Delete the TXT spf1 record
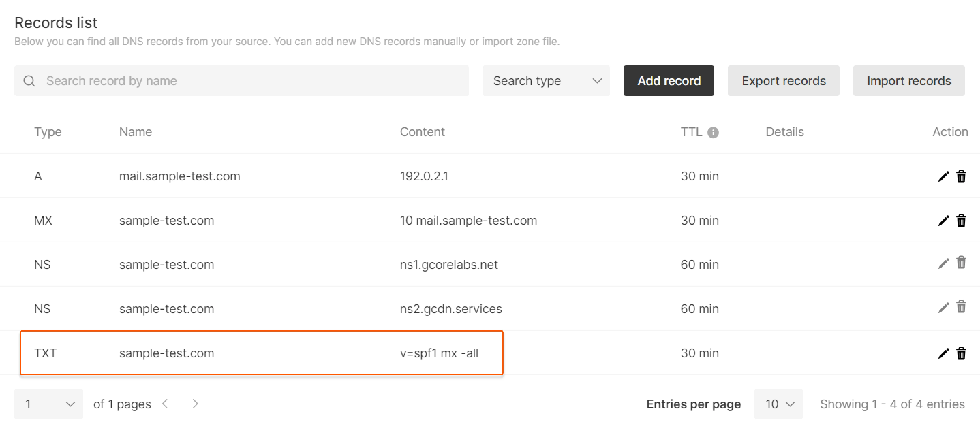 (x=961, y=353)
